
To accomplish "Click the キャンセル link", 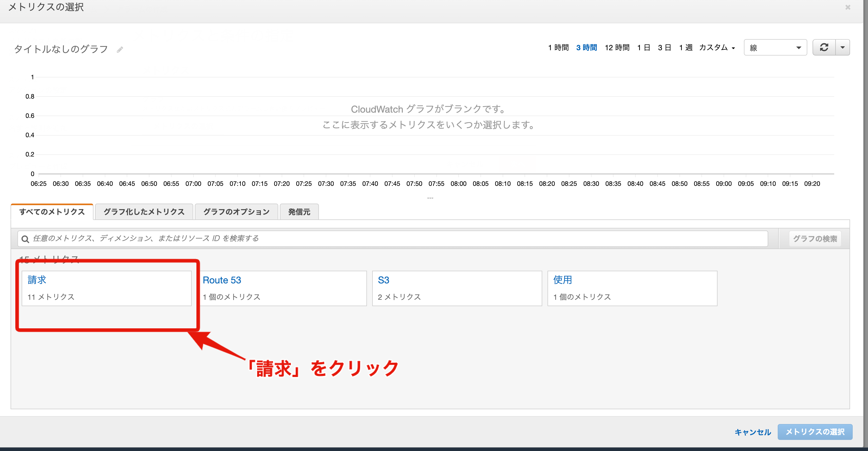I will click(x=752, y=432).
